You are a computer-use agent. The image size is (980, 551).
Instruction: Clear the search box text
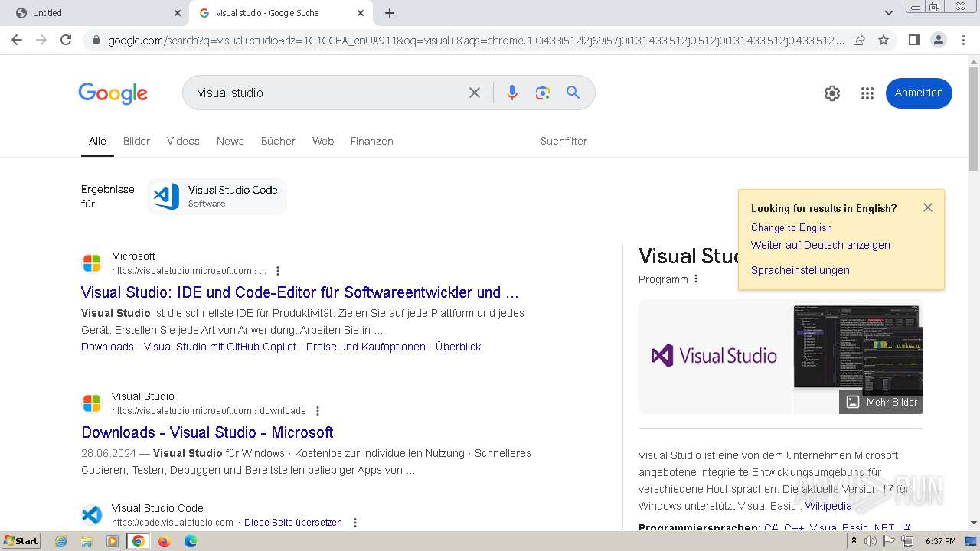point(475,93)
